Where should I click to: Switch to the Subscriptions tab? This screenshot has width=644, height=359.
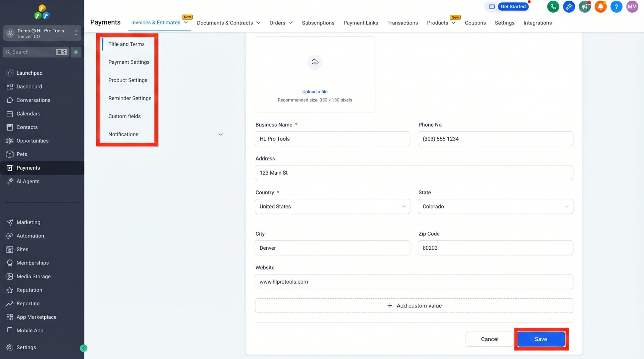click(x=318, y=23)
